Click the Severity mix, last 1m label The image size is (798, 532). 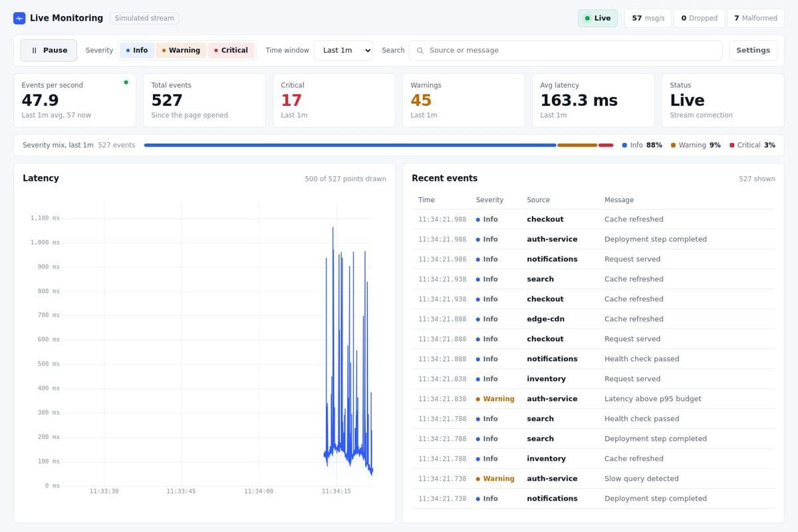(58, 145)
